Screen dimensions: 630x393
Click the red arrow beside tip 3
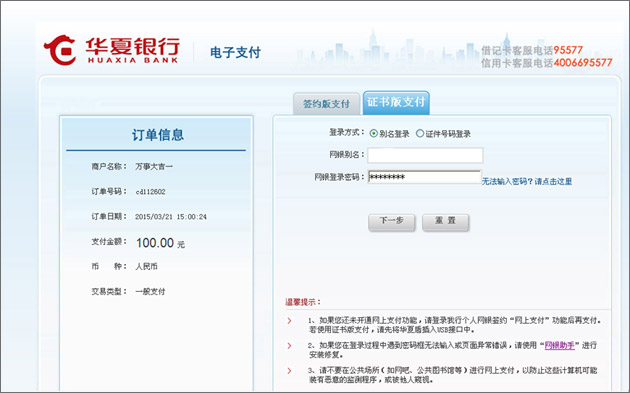pyautogui.click(x=289, y=370)
